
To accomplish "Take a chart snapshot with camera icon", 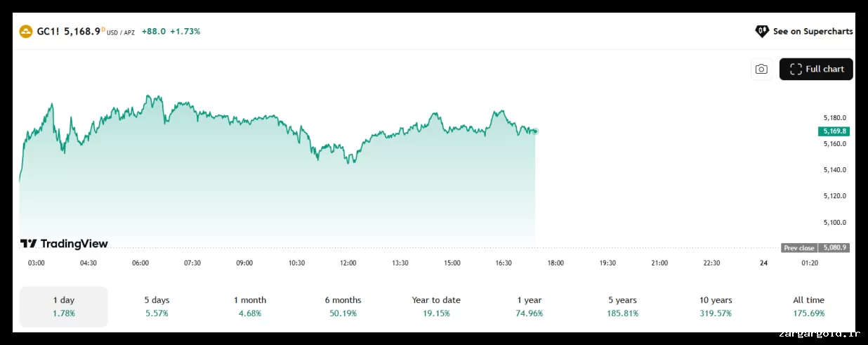I will click(761, 69).
